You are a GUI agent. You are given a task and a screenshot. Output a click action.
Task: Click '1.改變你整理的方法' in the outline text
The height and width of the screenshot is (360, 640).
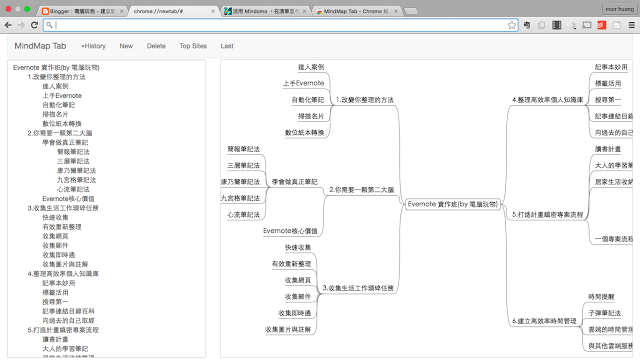56,77
